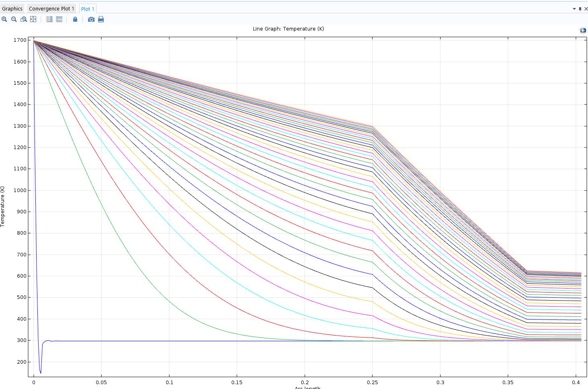Open the Convergence Plot 1 tab
This screenshot has width=588, height=389.
(x=51, y=8)
